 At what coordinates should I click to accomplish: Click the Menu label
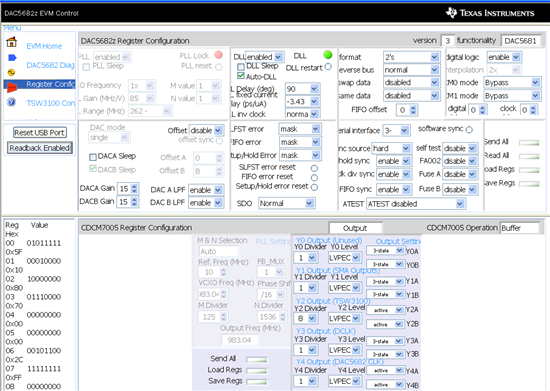pos(12,28)
